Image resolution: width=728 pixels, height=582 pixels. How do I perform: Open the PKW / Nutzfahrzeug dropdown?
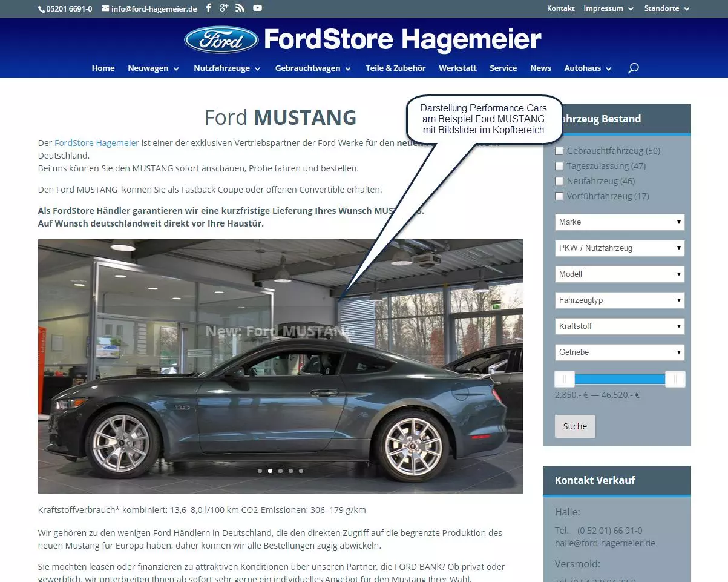tap(620, 248)
